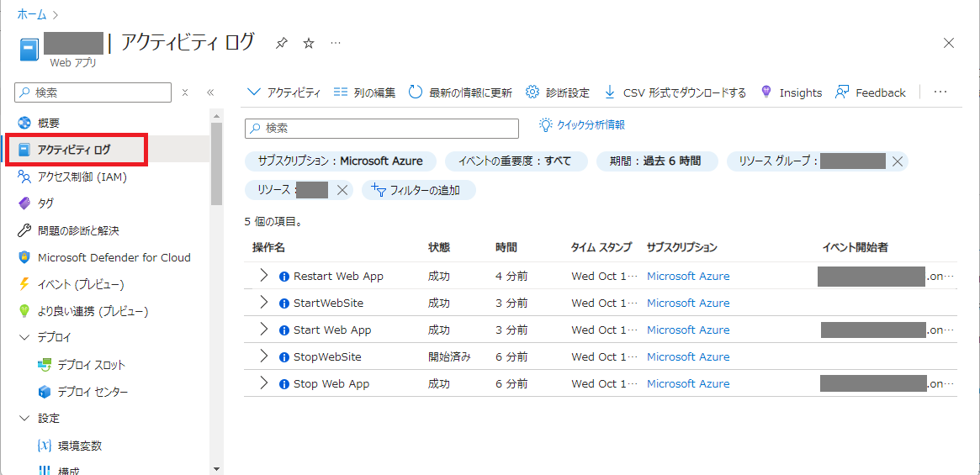Collapse the 設定 section

(24, 418)
